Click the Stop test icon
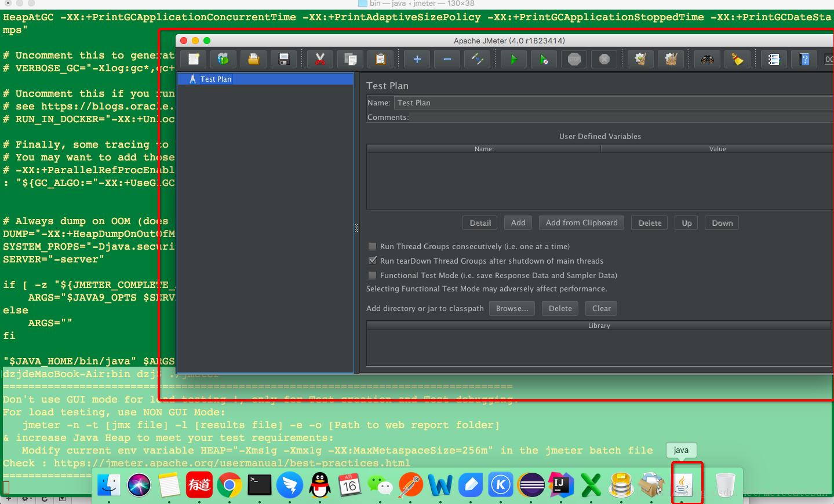Screen dimensions: 834x504 [x=574, y=59]
